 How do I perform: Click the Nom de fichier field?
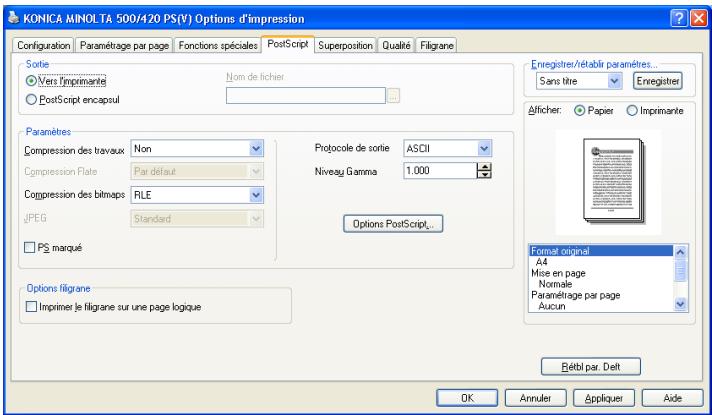coord(306,95)
